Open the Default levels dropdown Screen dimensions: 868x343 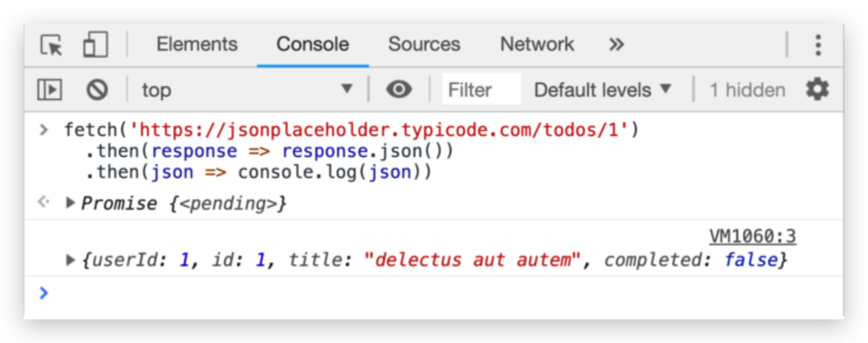pos(603,90)
